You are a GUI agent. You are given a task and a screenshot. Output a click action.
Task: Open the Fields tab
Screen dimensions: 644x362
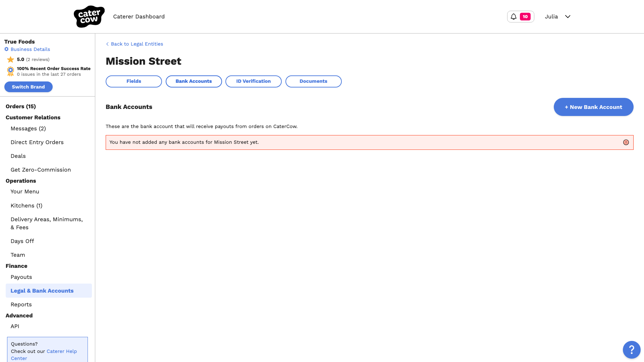(x=134, y=81)
